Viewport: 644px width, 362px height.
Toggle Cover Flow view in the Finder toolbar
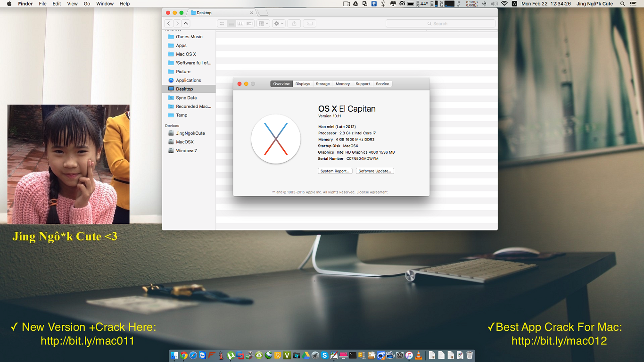click(249, 23)
